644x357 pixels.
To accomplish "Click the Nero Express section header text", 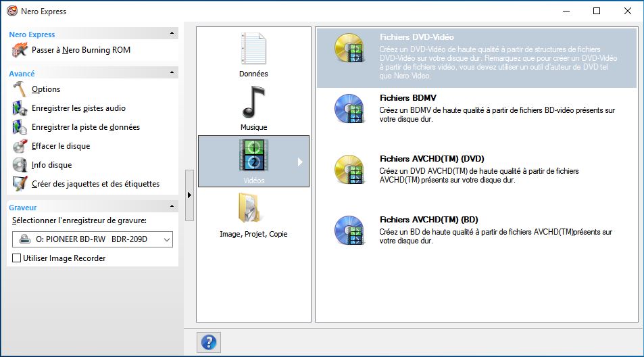I will (32, 34).
